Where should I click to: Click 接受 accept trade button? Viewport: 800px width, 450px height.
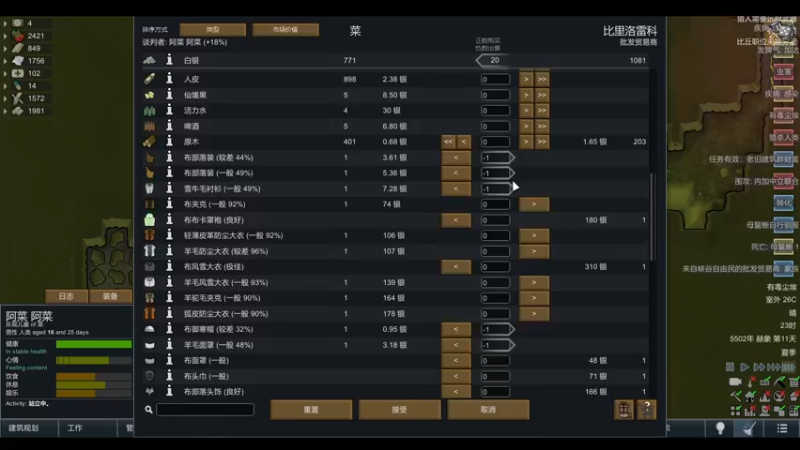point(399,410)
